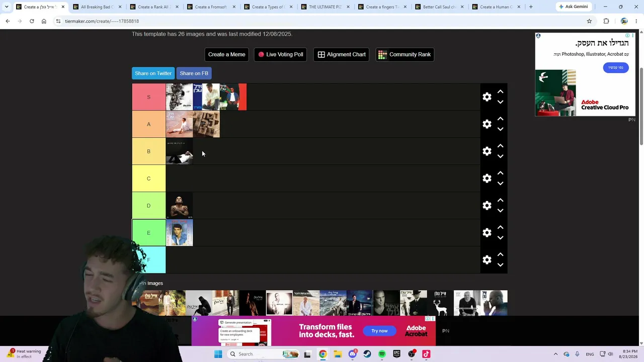The width and height of the screenshot is (644, 362).
Task: Pick the album cover in E tier
Action: coord(179,233)
